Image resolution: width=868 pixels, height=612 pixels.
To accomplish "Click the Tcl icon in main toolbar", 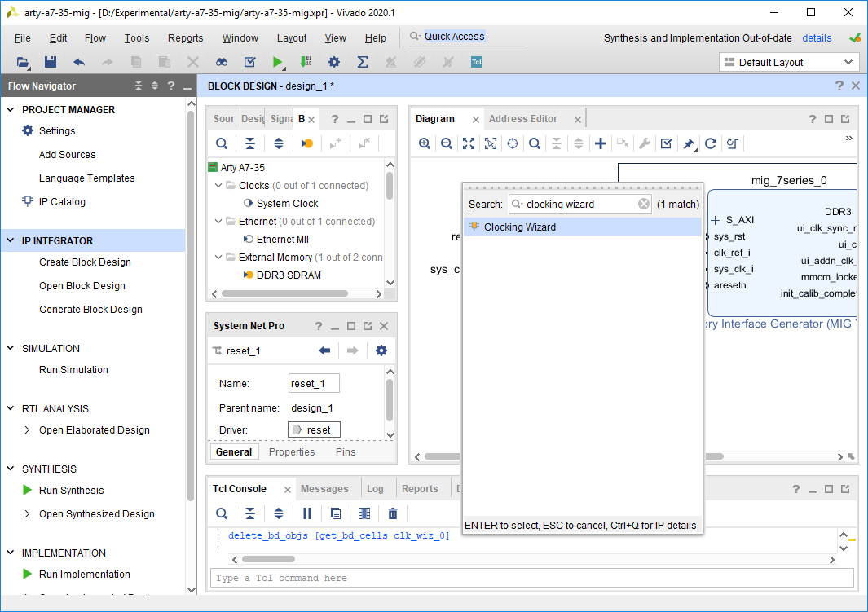I will click(x=477, y=62).
